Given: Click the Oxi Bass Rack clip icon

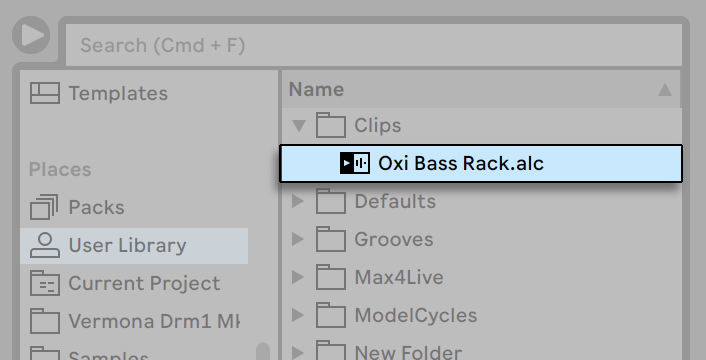Looking at the screenshot, I should (355, 163).
